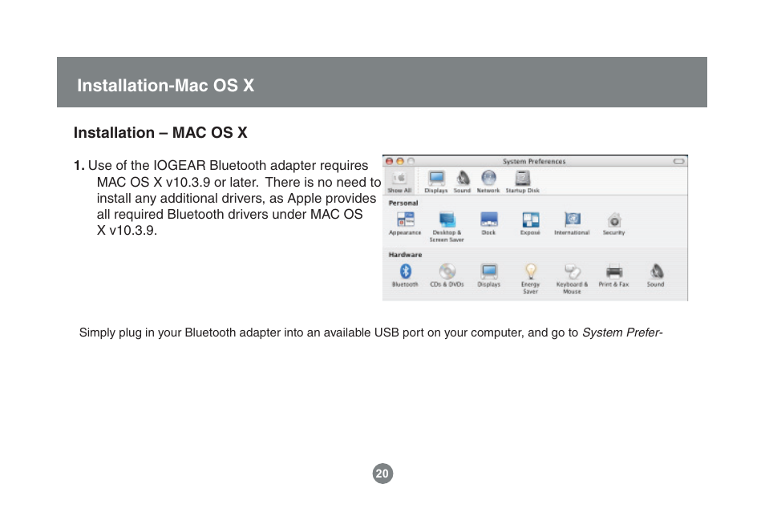Screen dimensions: 765x532
Task: Open Energy Saver preferences
Action: point(530,279)
